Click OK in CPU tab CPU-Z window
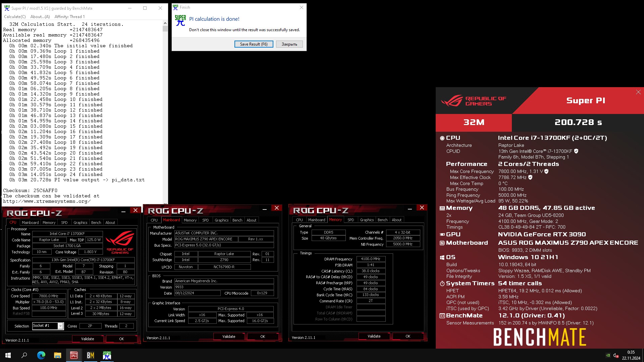The image size is (644, 362). tap(121, 339)
